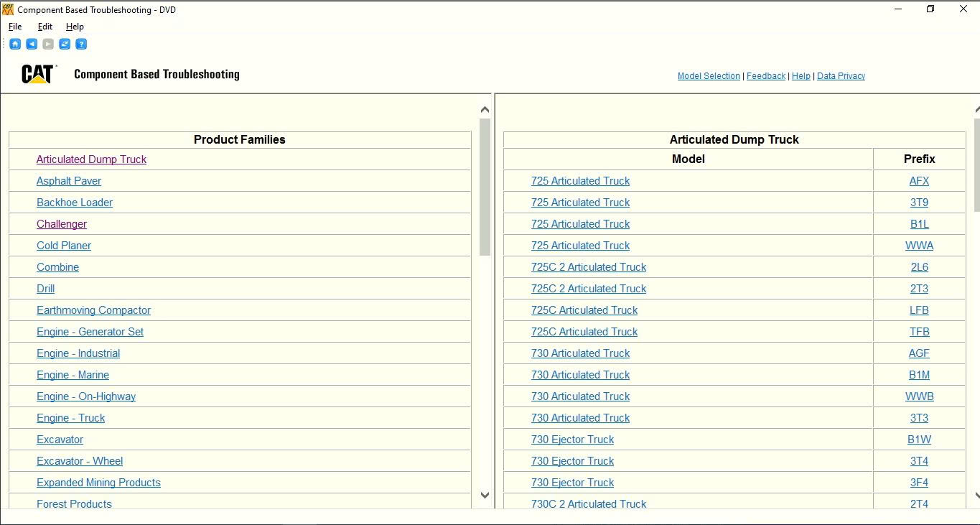The width and height of the screenshot is (980, 525).
Task: Open the Help menu in menu bar
Action: pyautogui.click(x=75, y=27)
